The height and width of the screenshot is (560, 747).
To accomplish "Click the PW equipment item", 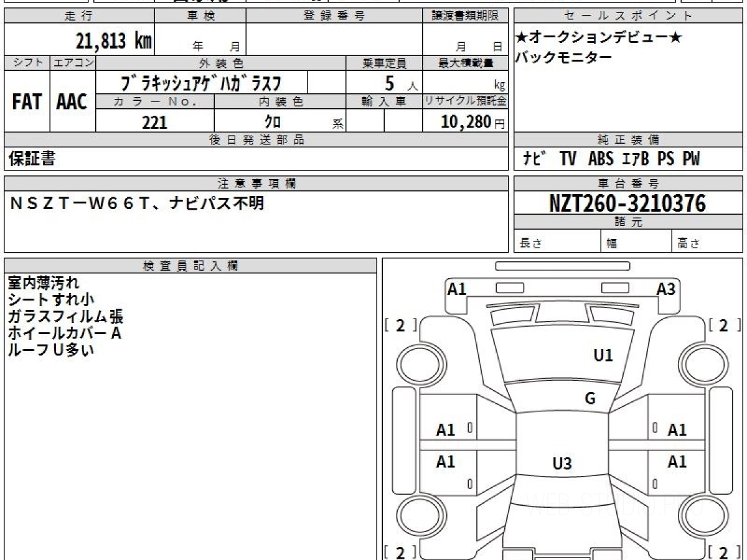I will tap(690, 159).
